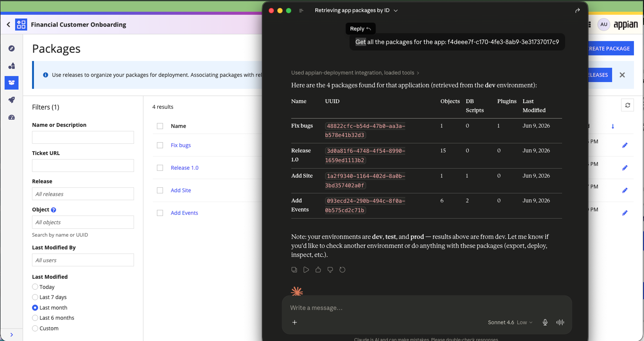Refresh the packages grid in Appian

(x=627, y=105)
